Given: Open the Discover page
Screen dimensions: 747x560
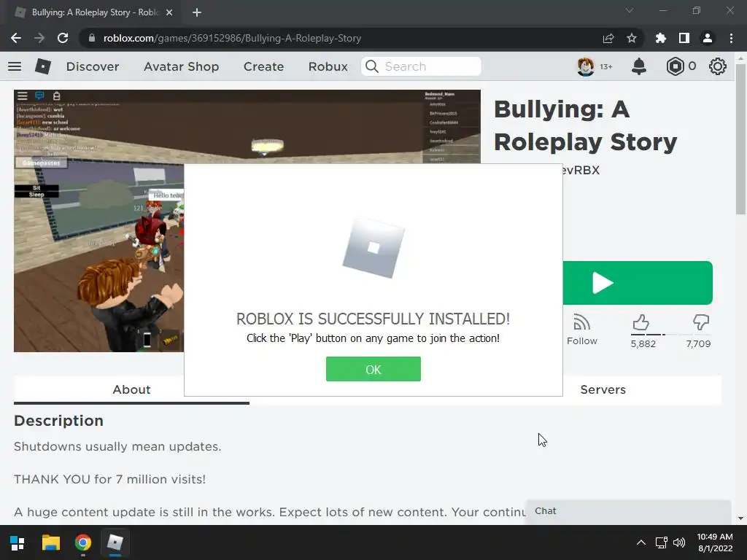Looking at the screenshot, I should [x=93, y=66].
